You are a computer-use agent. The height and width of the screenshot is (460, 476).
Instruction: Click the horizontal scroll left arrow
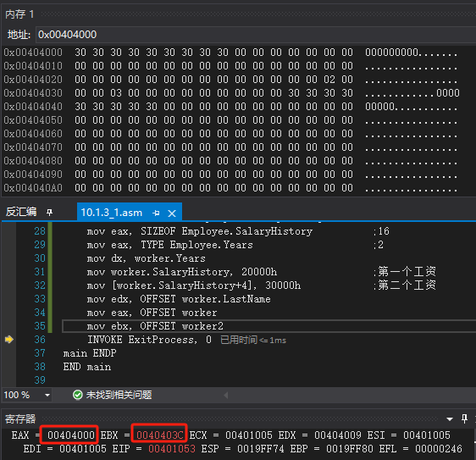pyautogui.click(x=226, y=395)
